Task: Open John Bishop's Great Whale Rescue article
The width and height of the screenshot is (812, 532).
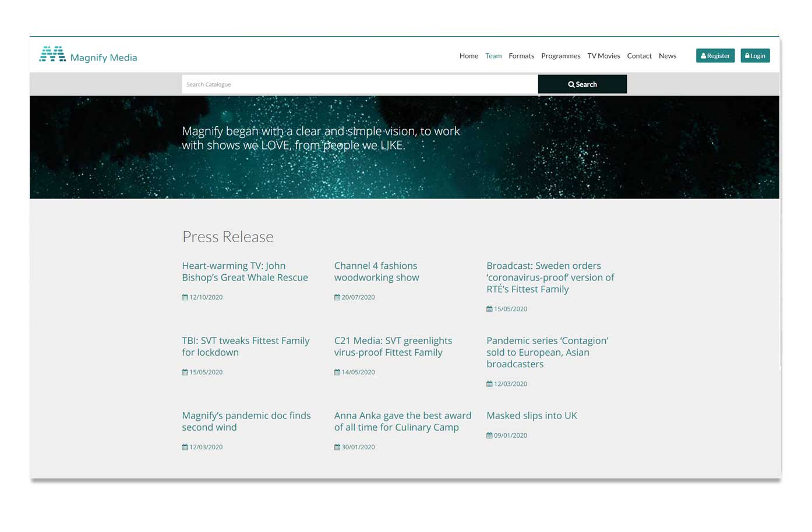Action: pos(245,271)
